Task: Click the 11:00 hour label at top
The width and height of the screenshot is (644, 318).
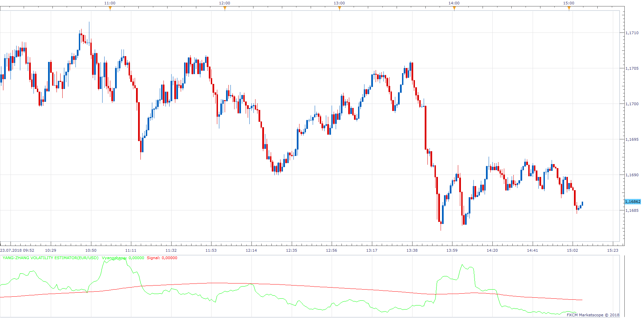Action: coord(110,3)
